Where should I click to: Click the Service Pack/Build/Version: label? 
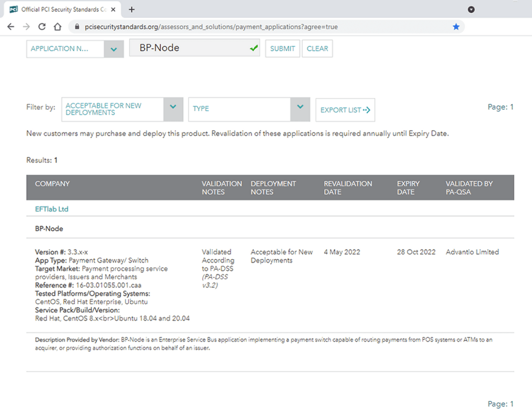click(77, 310)
